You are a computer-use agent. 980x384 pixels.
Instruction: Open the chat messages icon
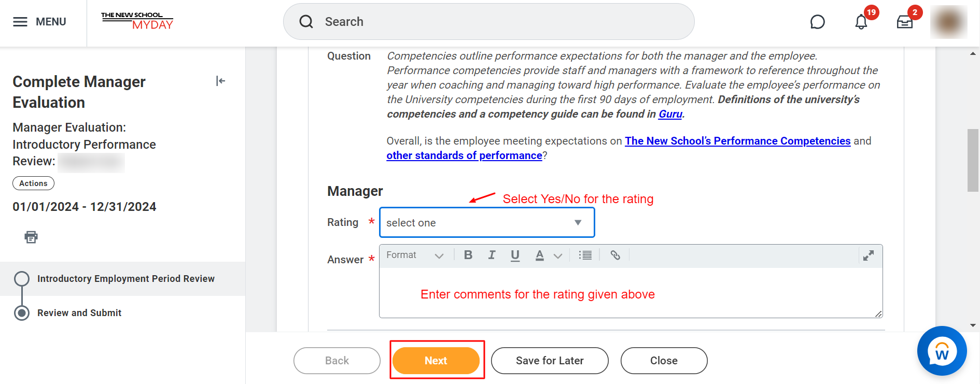(x=817, y=22)
